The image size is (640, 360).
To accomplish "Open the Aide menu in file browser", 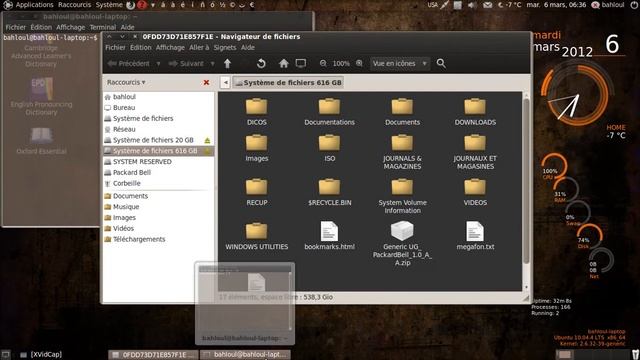I will click(x=247, y=47).
